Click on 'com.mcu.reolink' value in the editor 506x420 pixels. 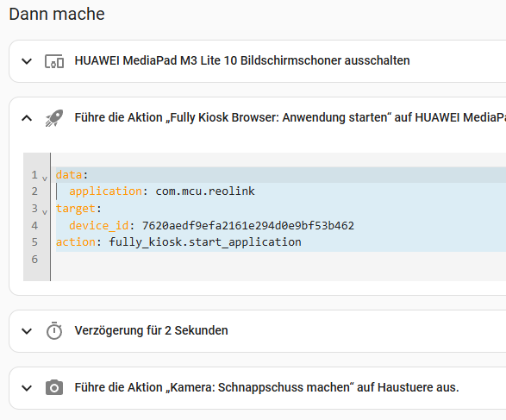click(205, 191)
